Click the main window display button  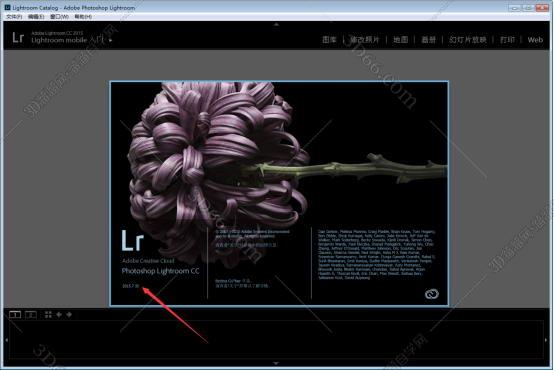pos(15,314)
